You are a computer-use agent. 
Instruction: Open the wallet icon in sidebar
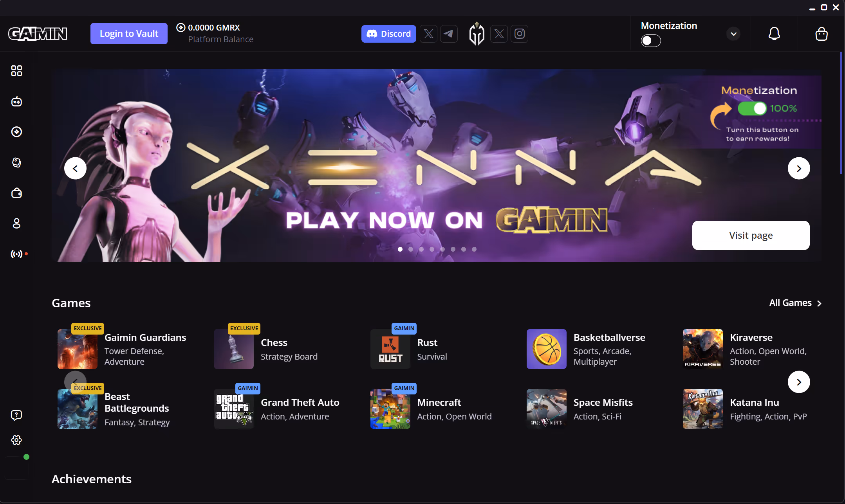[16, 193]
